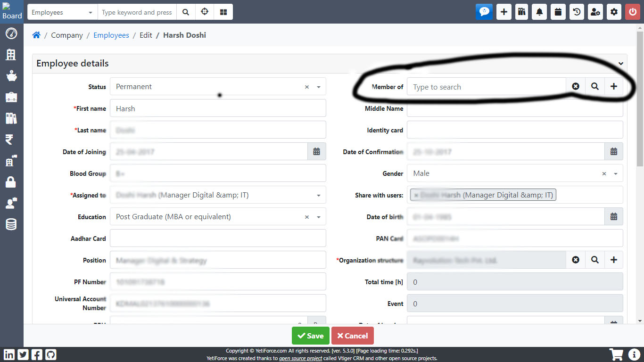The height and width of the screenshot is (362, 644).
Task: Open the history clock icon
Action: [577, 12]
